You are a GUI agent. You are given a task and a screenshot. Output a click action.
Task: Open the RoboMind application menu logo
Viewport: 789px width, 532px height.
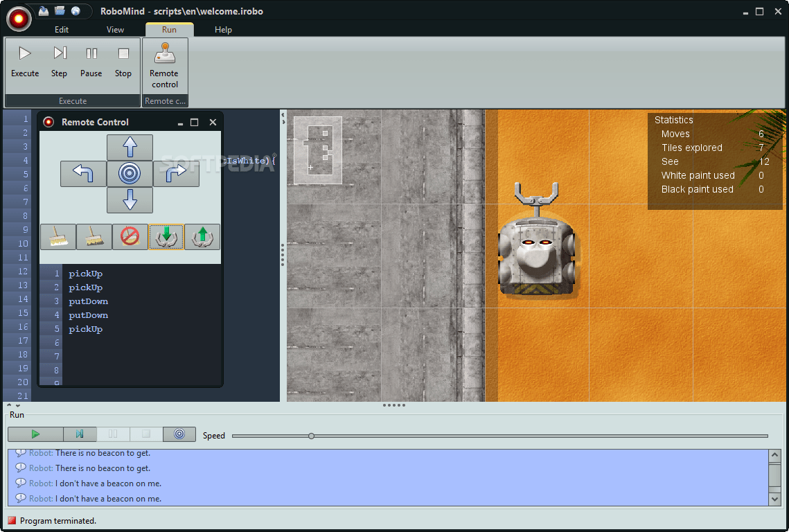tap(18, 18)
